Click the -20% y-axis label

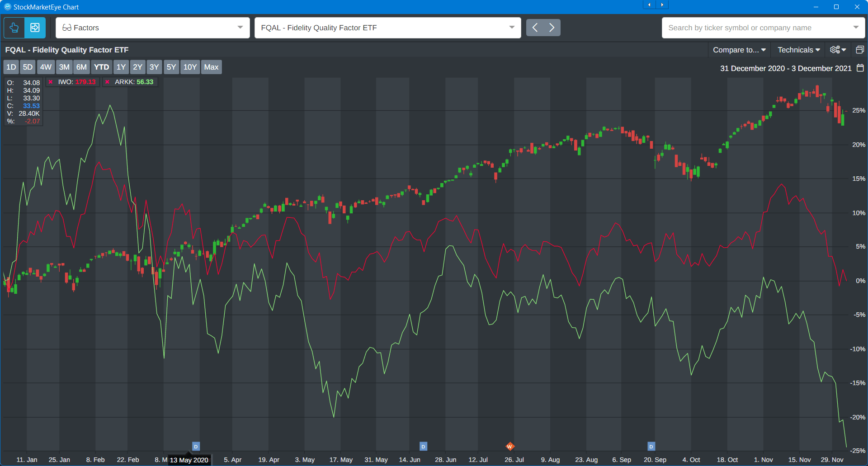[x=858, y=417]
